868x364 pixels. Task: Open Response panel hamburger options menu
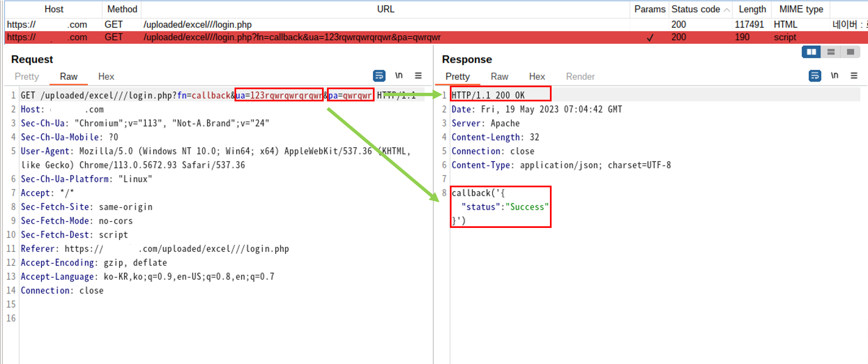pyautogui.click(x=854, y=76)
